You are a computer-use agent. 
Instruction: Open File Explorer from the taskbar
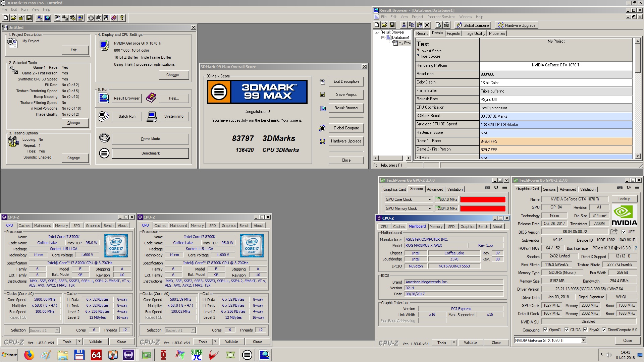tap(62, 355)
